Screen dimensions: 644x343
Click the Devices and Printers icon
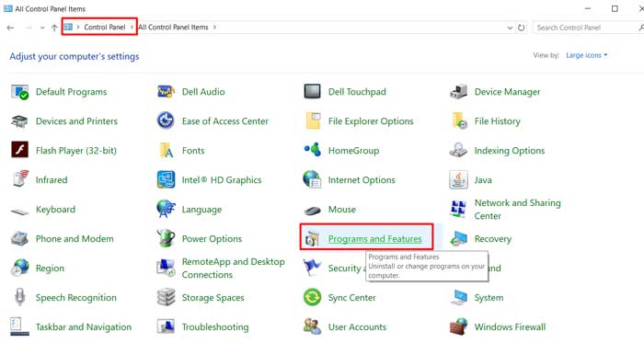point(19,121)
